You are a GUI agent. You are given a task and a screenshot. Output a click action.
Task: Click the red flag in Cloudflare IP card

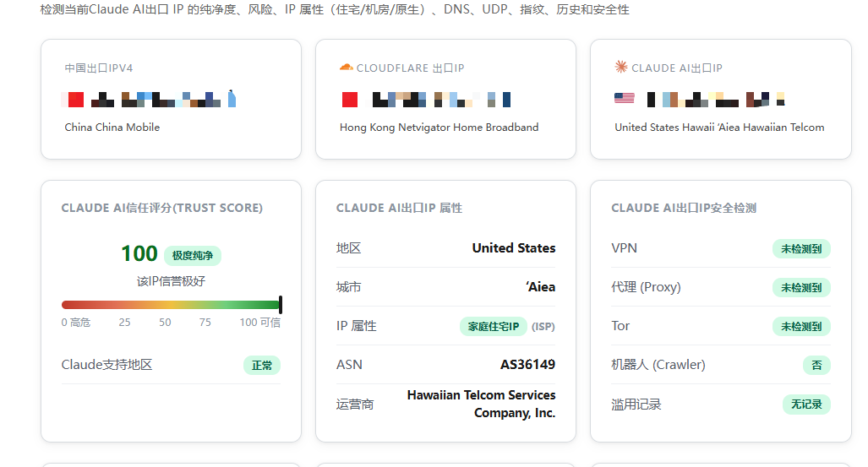point(349,100)
